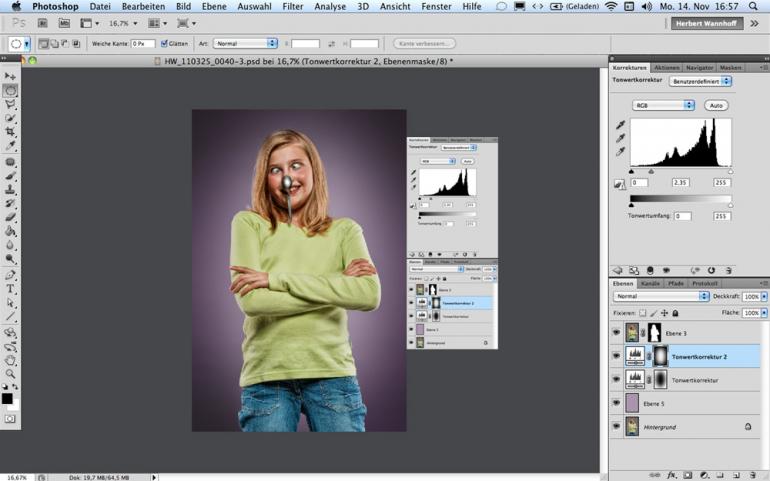Click the gamma value 2,35 field
Screen dimensions: 770x481
[x=680, y=182]
